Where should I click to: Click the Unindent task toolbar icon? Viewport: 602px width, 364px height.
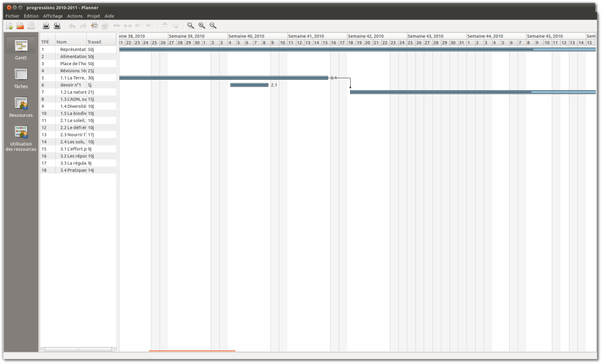pyautogui.click(x=149, y=26)
